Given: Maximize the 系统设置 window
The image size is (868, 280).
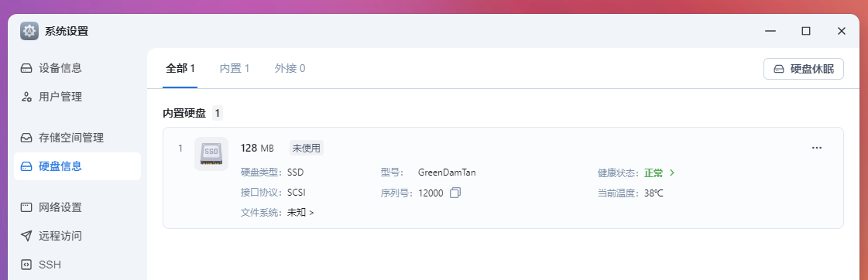Looking at the screenshot, I should click(x=806, y=31).
